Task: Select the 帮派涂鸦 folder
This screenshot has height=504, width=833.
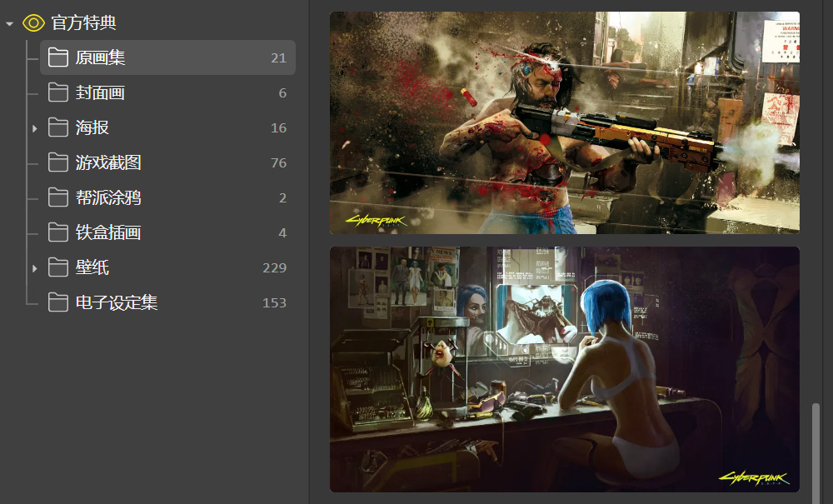Action: point(168,197)
